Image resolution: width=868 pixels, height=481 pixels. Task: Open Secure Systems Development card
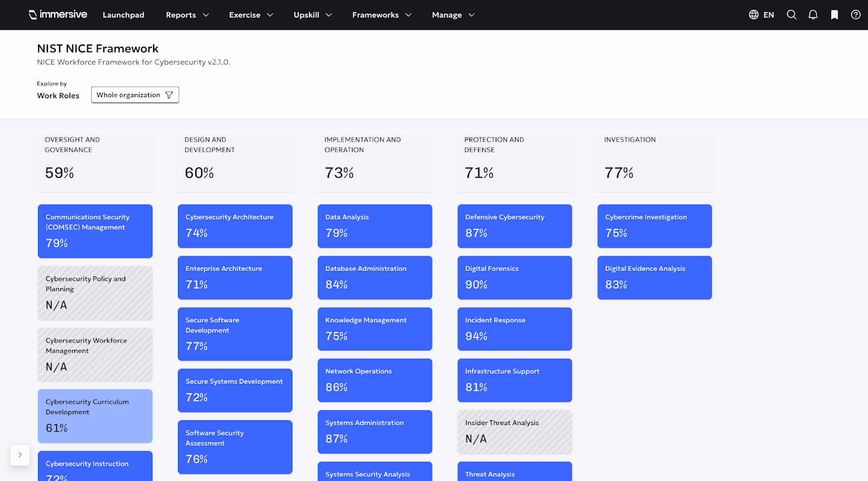(235, 391)
